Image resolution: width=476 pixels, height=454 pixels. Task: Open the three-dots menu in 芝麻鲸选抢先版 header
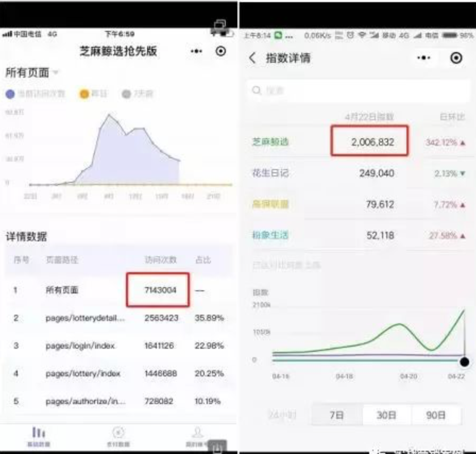click(197, 51)
